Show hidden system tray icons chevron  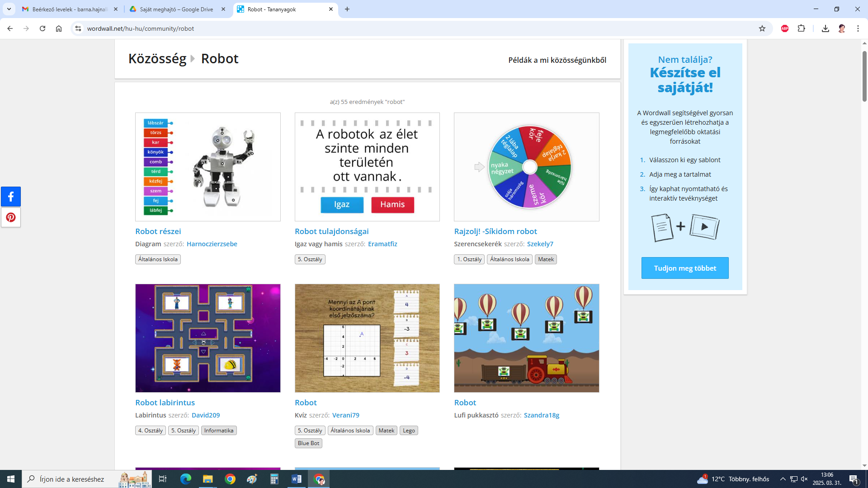click(x=783, y=479)
